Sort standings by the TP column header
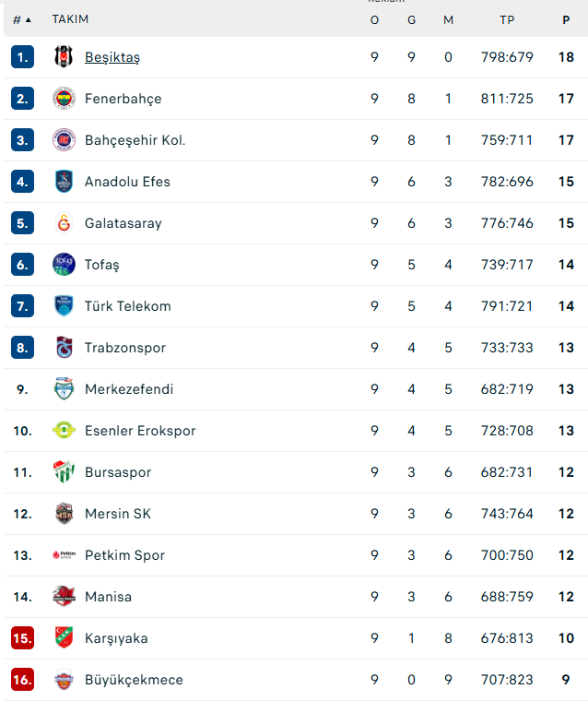The width and height of the screenshot is (588, 701). point(507,19)
